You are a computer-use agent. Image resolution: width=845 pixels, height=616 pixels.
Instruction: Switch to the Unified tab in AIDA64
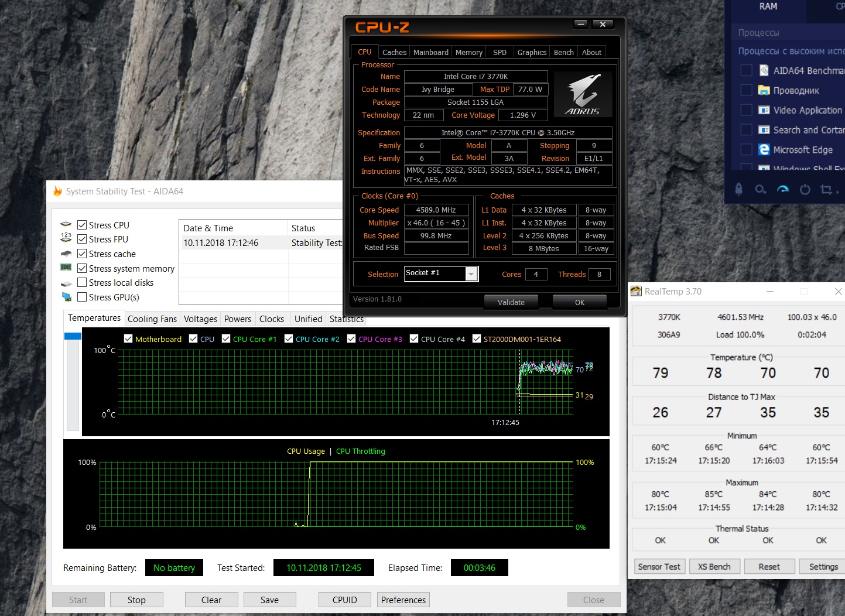309,319
